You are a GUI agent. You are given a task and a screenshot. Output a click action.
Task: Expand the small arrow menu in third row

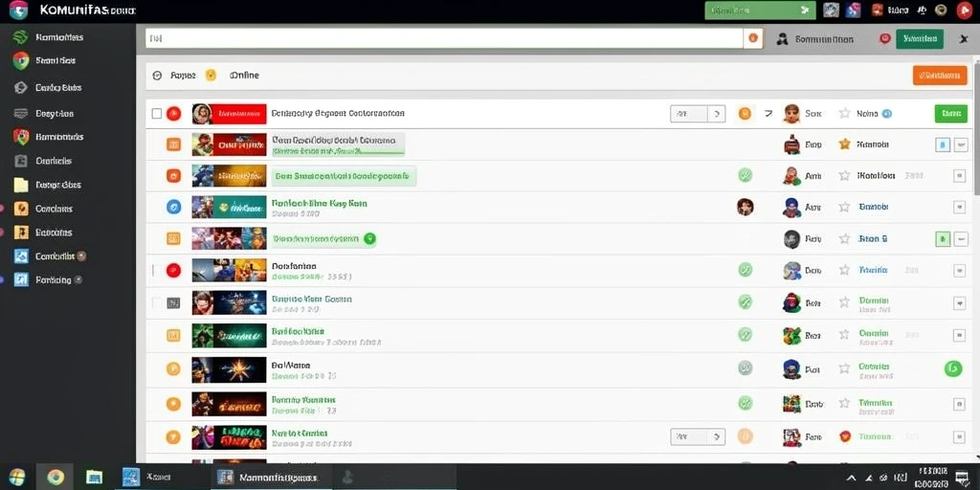point(959,176)
